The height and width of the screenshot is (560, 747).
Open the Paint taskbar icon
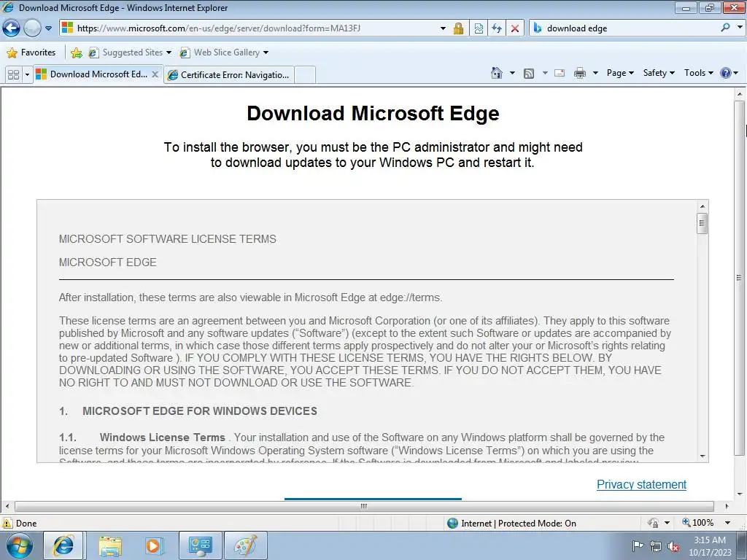[x=246, y=545]
